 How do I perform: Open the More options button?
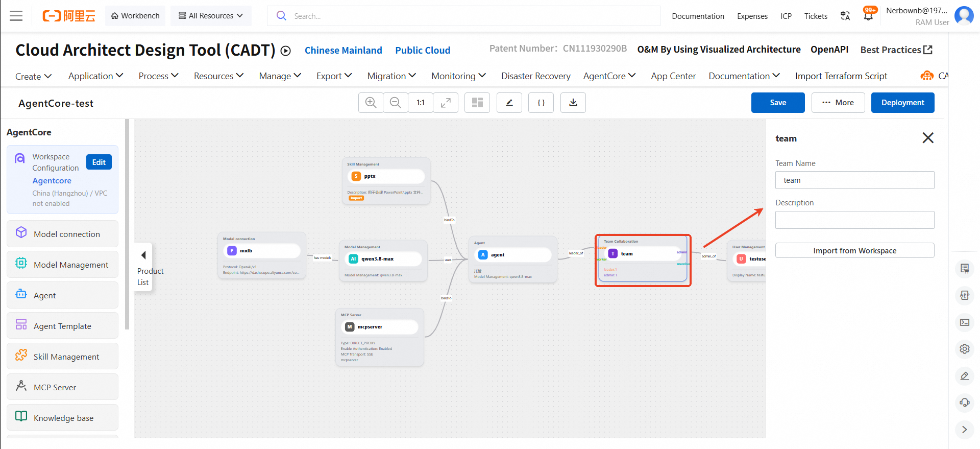(x=838, y=103)
